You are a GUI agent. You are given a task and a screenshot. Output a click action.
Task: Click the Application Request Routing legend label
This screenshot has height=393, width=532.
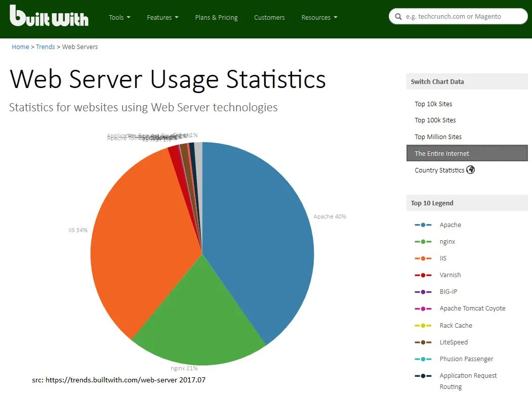coord(468,381)
